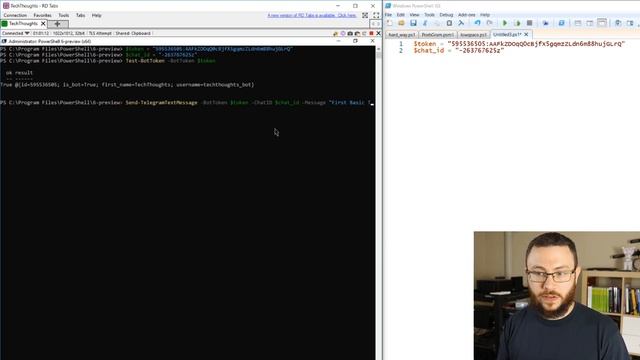Show script pane on top layout icon
The width and height of the screenshot is (640, 360).
click(578, 23)
